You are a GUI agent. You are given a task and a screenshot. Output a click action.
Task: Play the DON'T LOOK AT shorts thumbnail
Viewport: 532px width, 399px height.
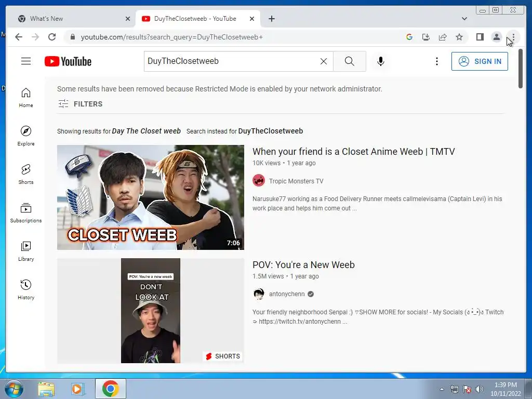[x=150, y=311]
